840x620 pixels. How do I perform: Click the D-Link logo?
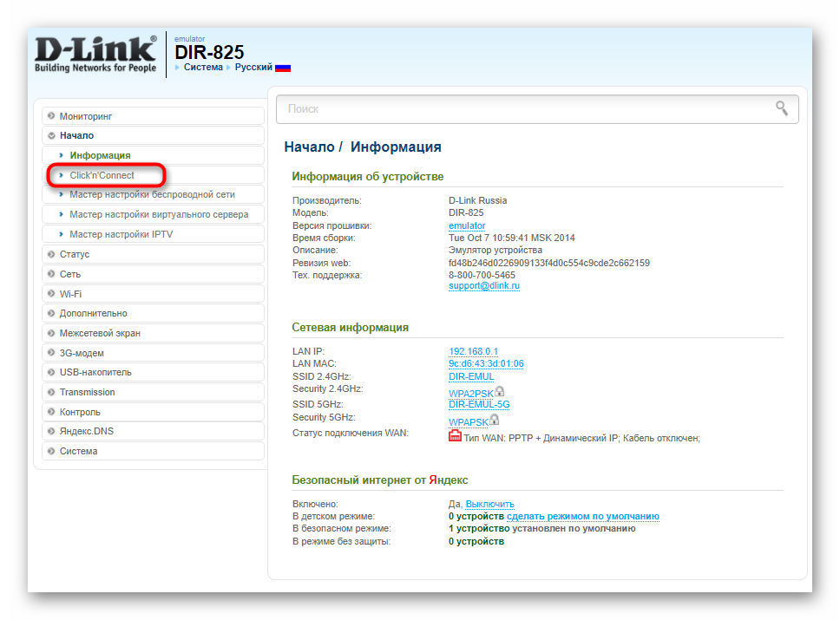click(x=96, y=54)
